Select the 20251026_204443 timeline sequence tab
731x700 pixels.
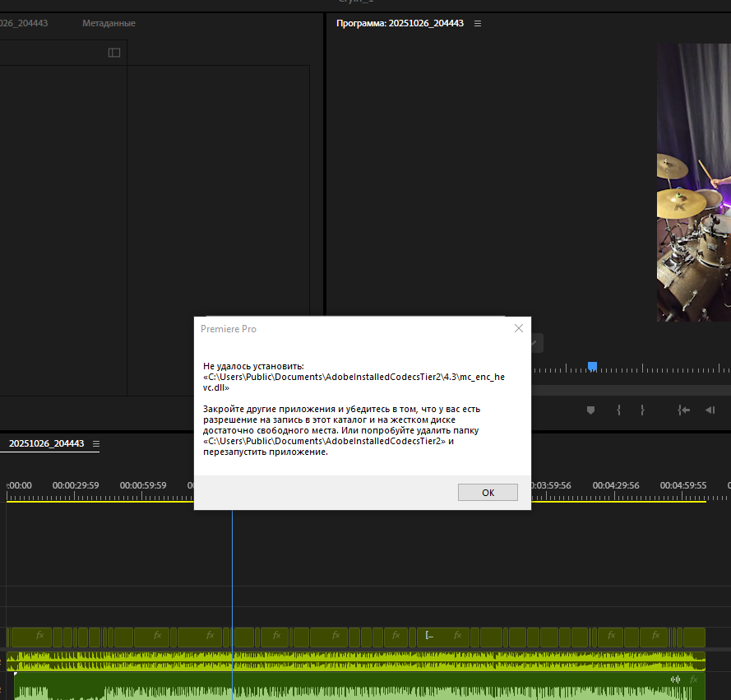46,444
